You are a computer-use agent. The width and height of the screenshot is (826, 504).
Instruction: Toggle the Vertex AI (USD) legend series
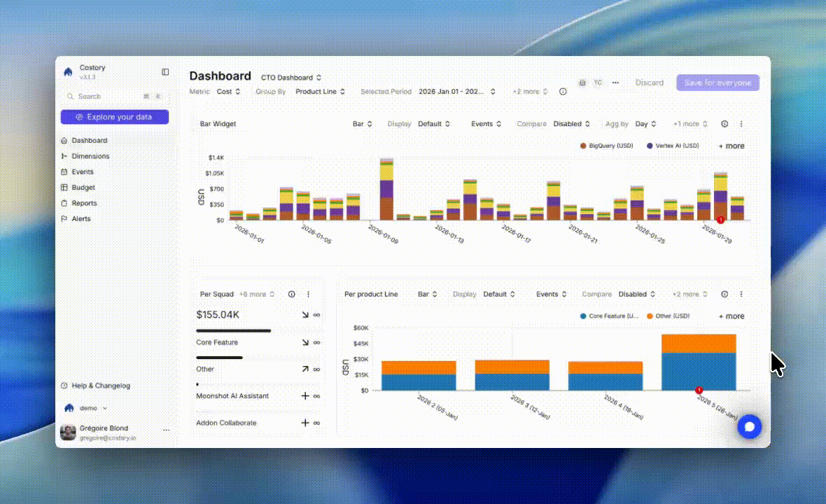[x=673, y=146]
